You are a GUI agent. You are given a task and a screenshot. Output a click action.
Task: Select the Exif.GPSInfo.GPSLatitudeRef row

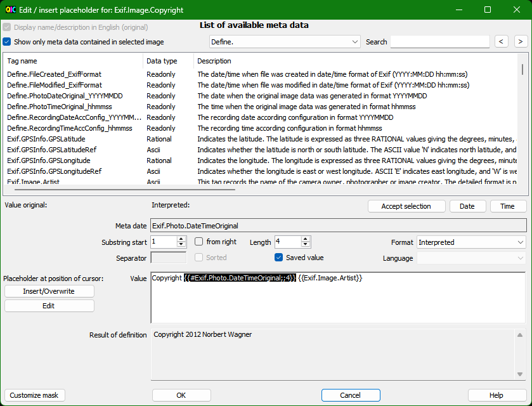click(x=261, y=150)
